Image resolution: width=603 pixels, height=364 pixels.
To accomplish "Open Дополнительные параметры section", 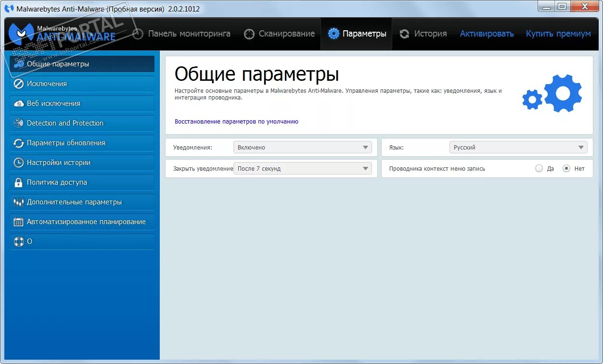I will click(x=82, y=202).
